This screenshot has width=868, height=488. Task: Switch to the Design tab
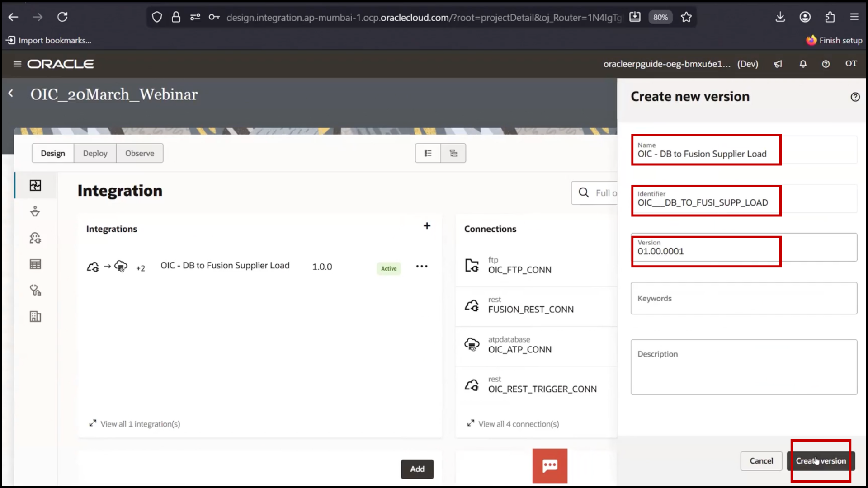[x=53, y=153]
